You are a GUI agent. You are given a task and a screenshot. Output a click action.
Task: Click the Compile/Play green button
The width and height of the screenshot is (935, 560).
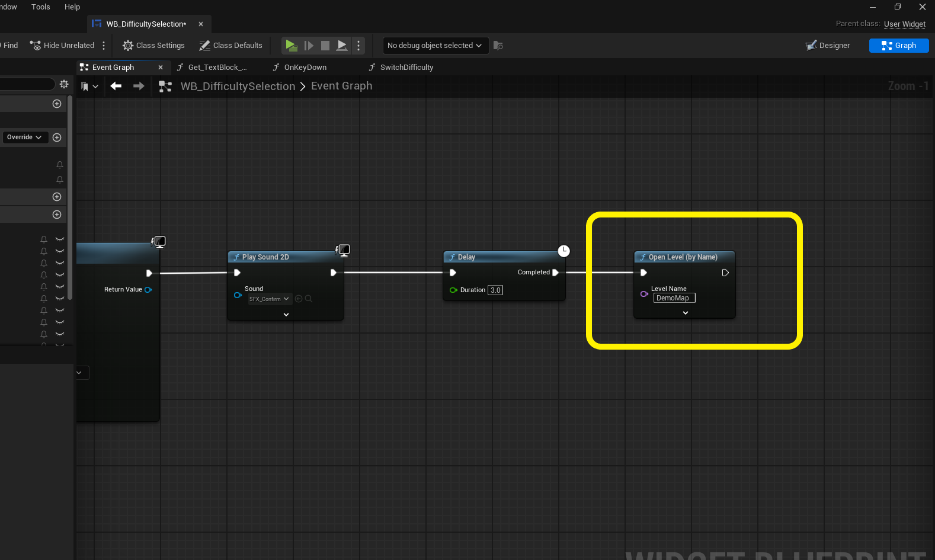click(x=291, y=46)
